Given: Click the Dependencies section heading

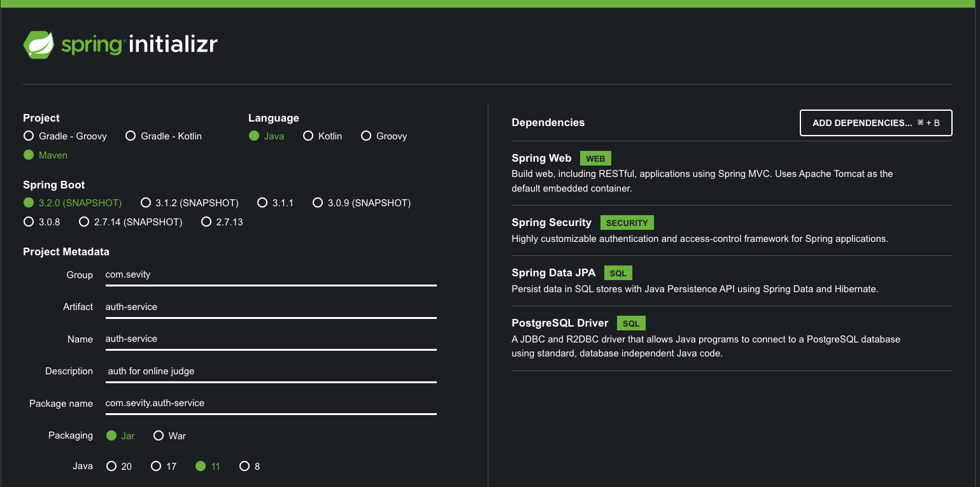Looking at the screenshot, I should (x=548, y=123).
